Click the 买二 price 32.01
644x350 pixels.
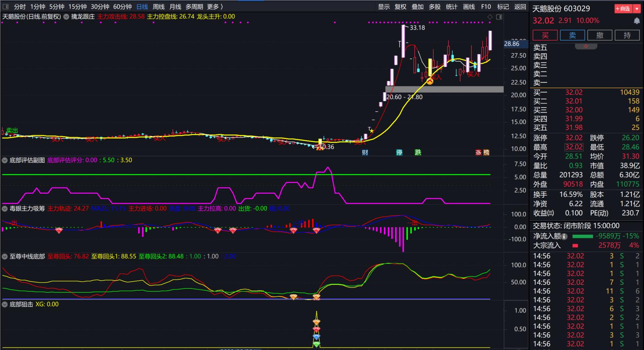point(574,101)
